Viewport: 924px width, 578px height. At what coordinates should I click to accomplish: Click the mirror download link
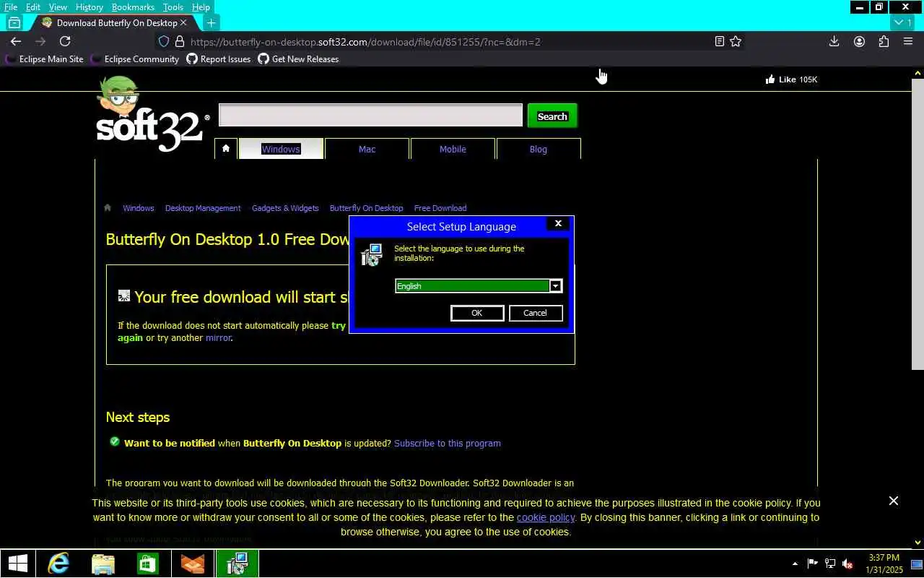point(218,337)
